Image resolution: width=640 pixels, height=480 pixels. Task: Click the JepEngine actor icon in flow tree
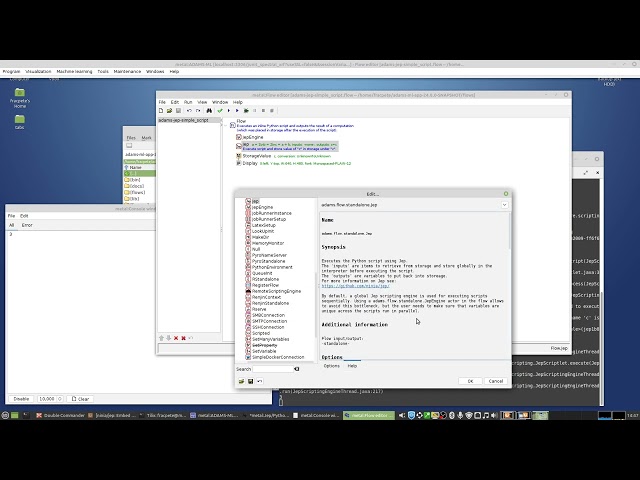point(239,137)
